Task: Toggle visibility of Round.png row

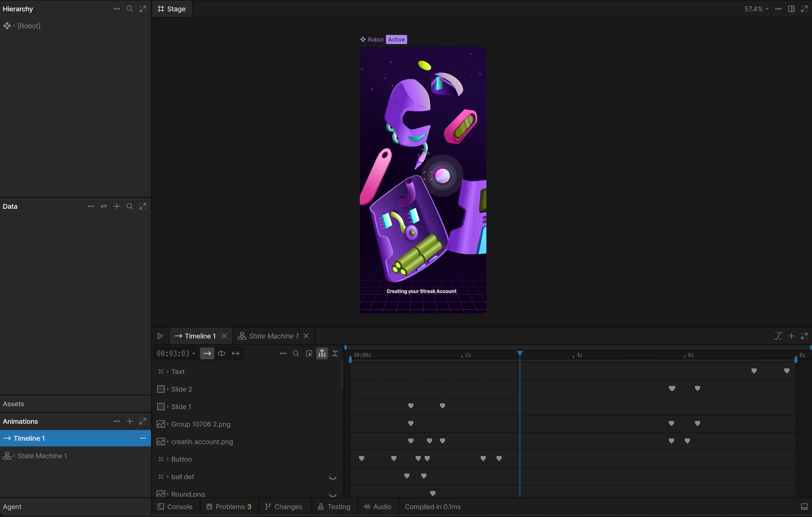Action: pos(333,495)
